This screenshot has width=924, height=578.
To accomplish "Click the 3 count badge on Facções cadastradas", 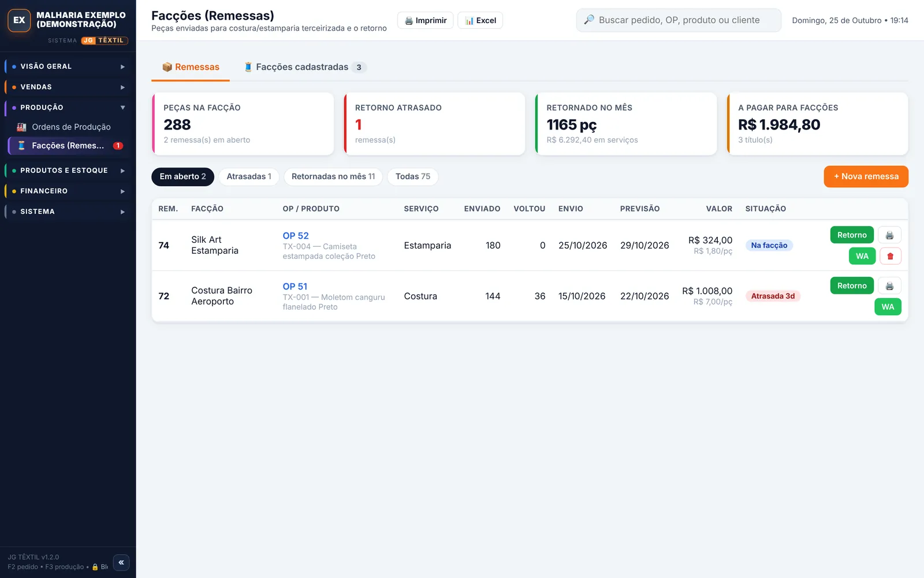I will 359,68.
